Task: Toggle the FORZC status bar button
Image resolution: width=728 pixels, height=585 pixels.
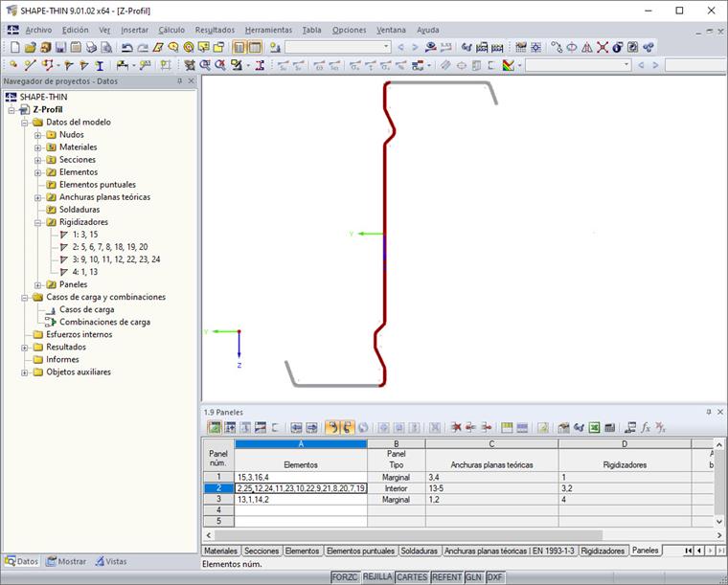Action: (345, 577)
